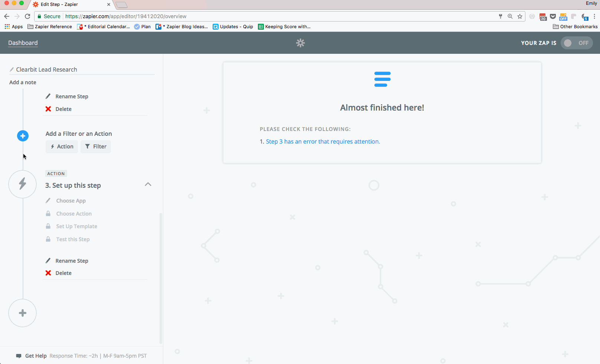
Task: Click the Clearbit Lead Research zap name field
Action: [x=82, y=69]
